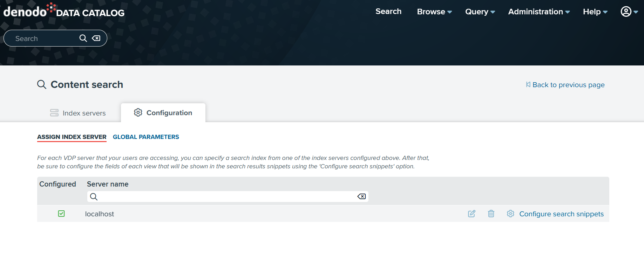Edit the localhost server assignment
Image resolution: width=644 pixels, height=259 pixels.
[472, 213]
